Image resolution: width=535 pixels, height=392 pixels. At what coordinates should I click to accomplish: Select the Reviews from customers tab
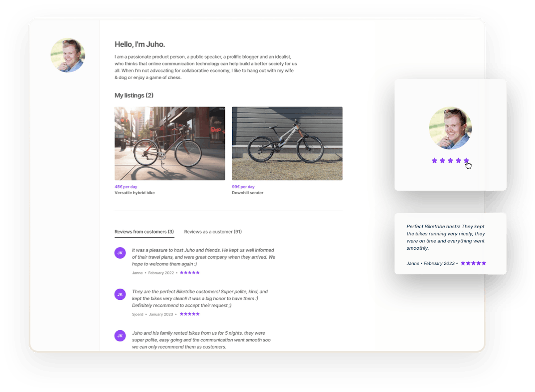click(x=144, y=232)
